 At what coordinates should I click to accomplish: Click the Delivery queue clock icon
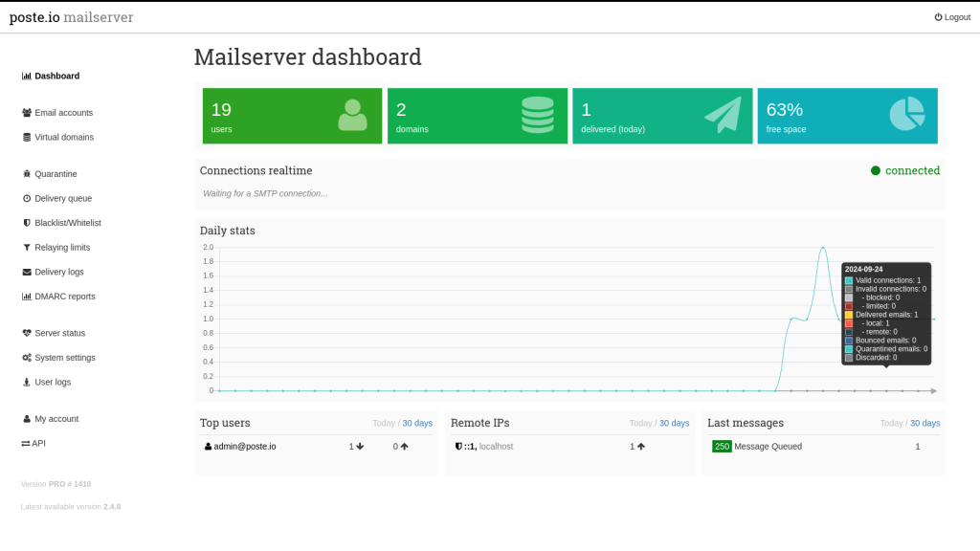(26, 198)
